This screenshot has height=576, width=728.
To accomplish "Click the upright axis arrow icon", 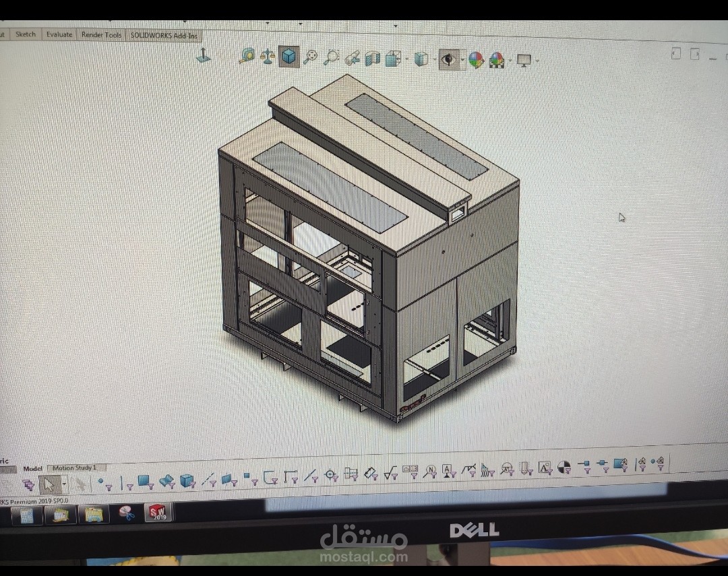I will tap(204, 56).
